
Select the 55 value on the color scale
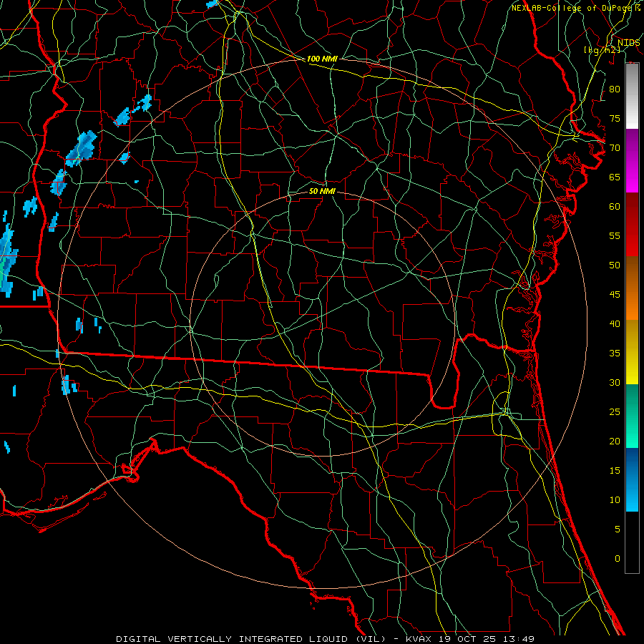tap(615, 235)
